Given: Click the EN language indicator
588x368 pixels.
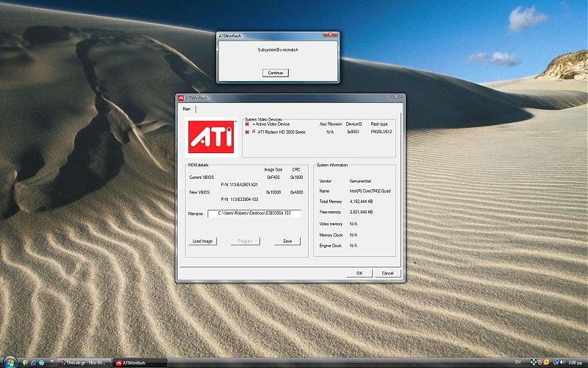Looking at the screenshot, I should tap(518, 362).
